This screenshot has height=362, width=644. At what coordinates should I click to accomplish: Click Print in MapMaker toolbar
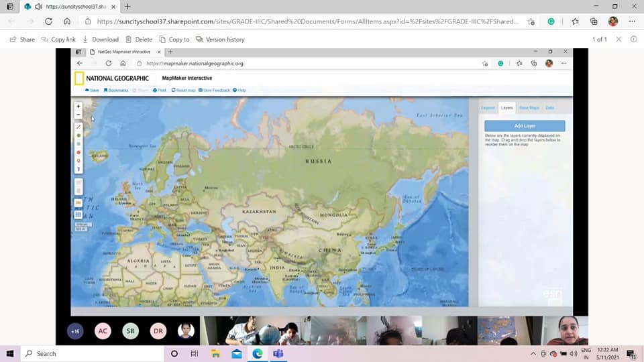[160, 90]
